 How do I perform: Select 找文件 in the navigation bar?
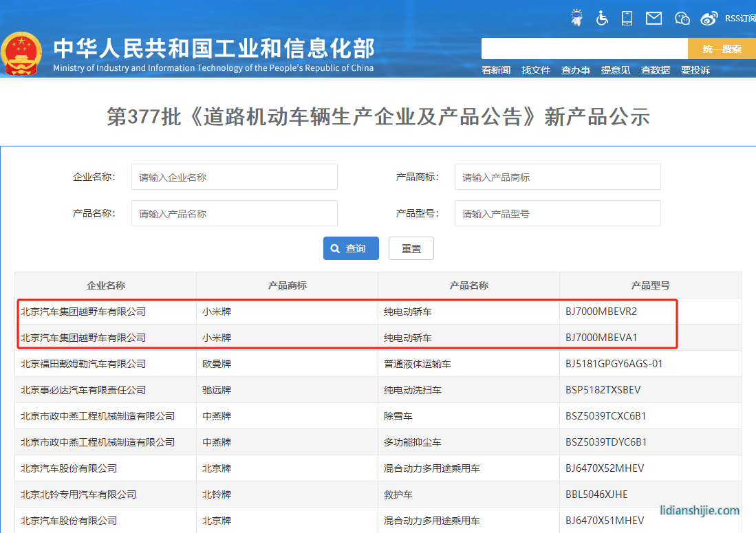coord(536,70)
